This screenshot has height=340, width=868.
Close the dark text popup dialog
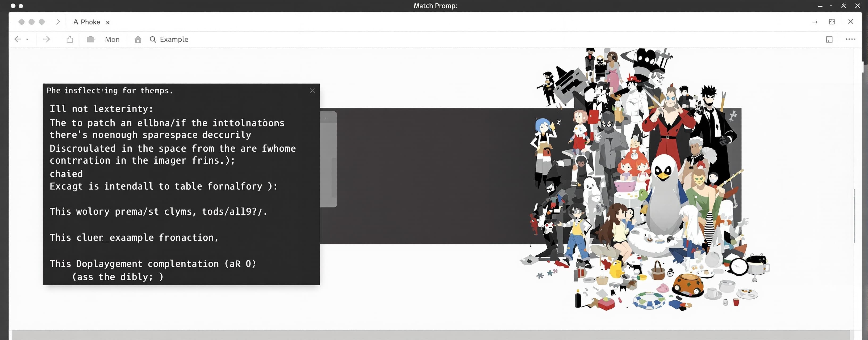pos(312,91)
